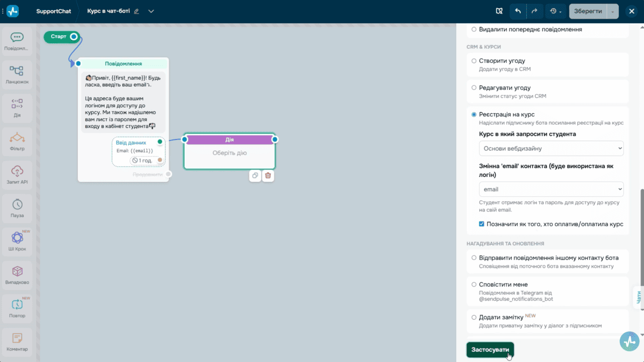Open the SupportChat breadcrumb
This screenshot has height=362, width=644.
coord(53,11)
